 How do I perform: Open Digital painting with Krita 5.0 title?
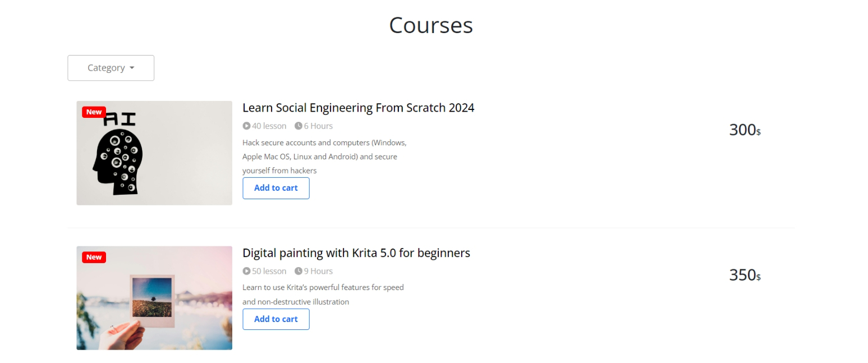pos(356,253)
